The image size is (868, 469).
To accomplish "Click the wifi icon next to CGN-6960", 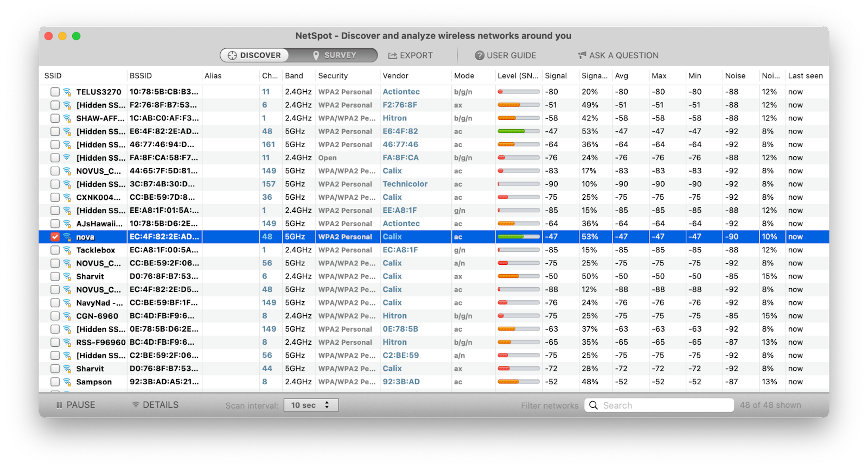I will (67, 316).
